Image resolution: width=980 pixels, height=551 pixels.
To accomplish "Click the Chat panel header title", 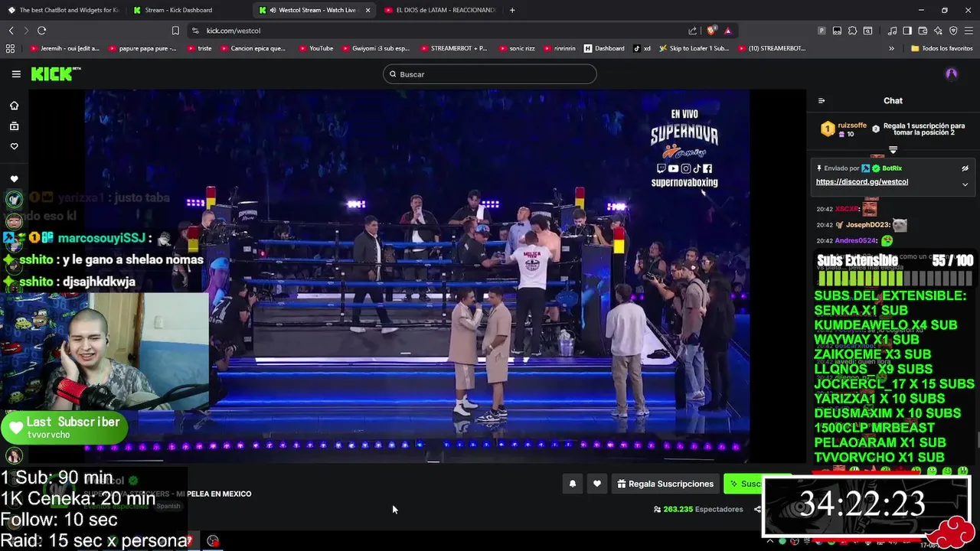I will (893, 100).
